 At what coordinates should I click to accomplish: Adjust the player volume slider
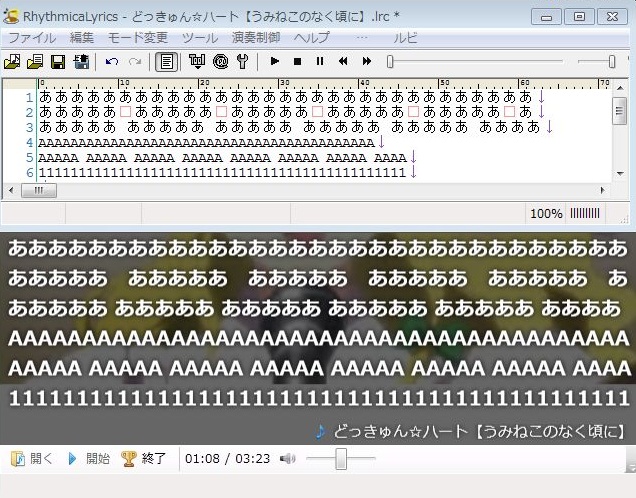coord(341,459)
